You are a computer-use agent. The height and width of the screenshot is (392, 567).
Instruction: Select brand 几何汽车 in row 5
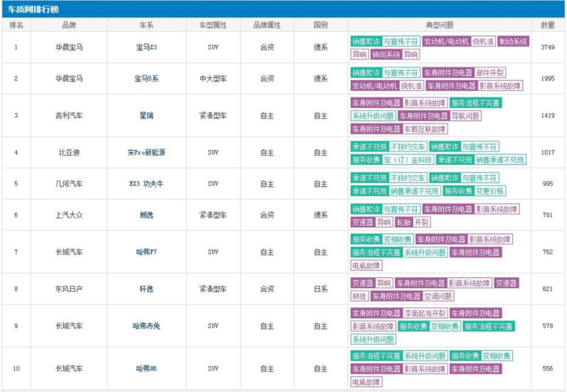coord(69,184)
